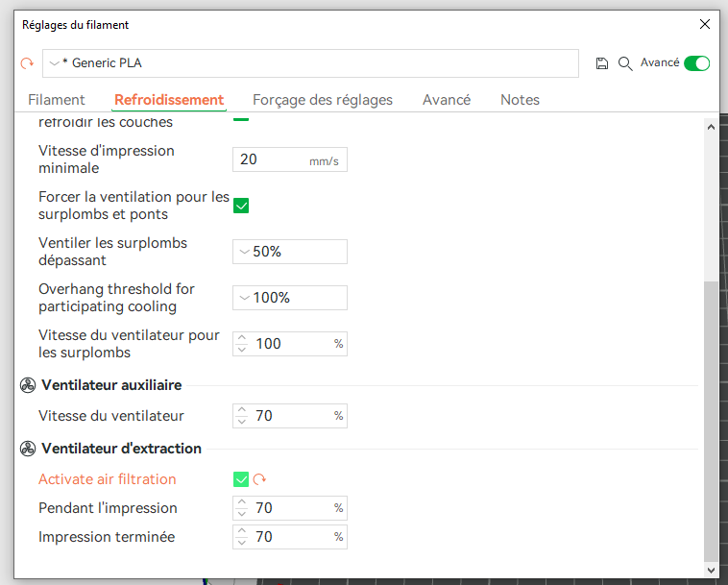Viewport: 728px width, 585px height.
Task: Click the reset preset arrow beside Generic PLA
Action: click(x=27, y=63)
